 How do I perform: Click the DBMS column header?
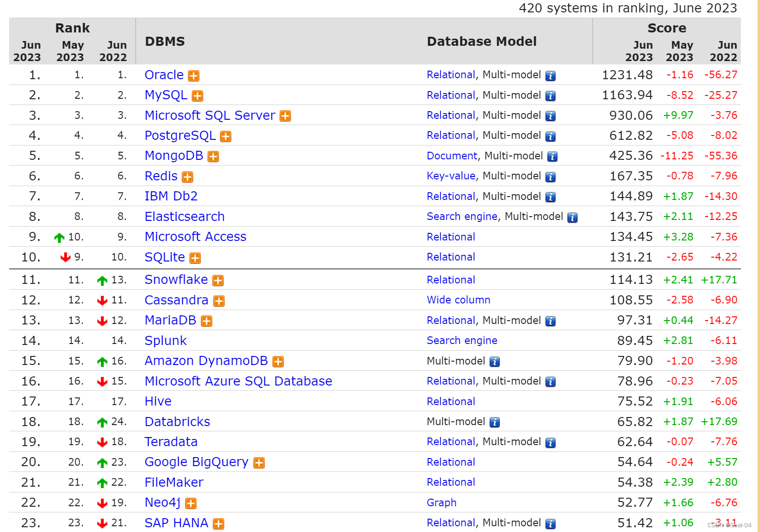tap(165, 42)
